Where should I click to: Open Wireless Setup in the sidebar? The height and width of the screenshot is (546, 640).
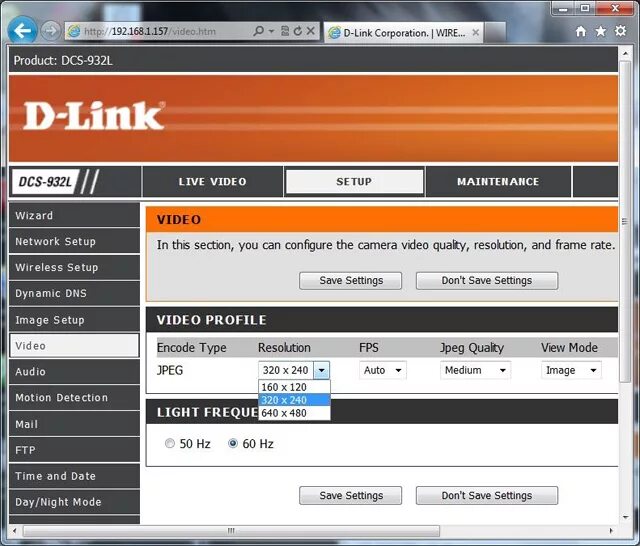click(74, 267)
